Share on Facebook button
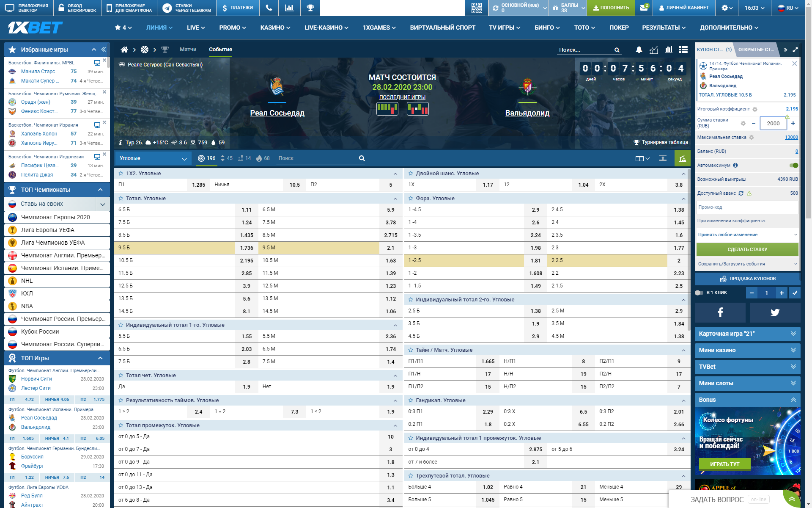The width and height of the screenshot is (812, 508). 720,312
